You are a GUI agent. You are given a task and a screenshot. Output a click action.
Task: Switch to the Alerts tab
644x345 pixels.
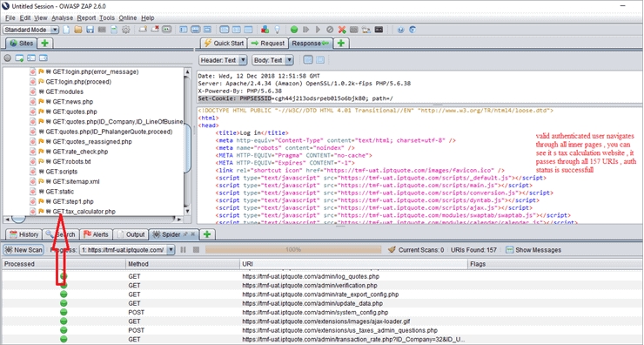pos(96,234)
